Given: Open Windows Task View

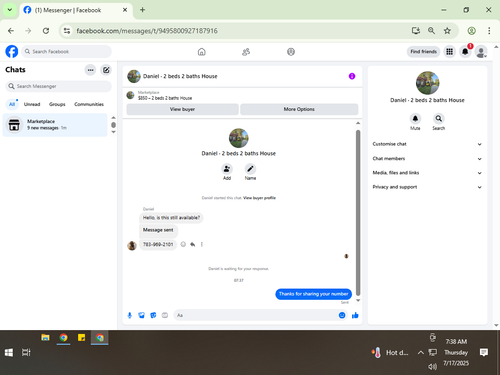Looking at the screenshot, I should tap(26, 353).
